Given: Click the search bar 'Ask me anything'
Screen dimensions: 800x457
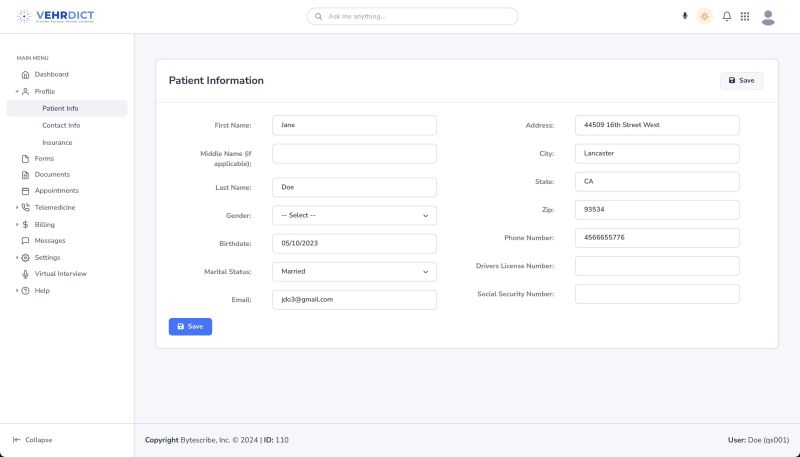Looking at the screenshot, I should (412, 16).
